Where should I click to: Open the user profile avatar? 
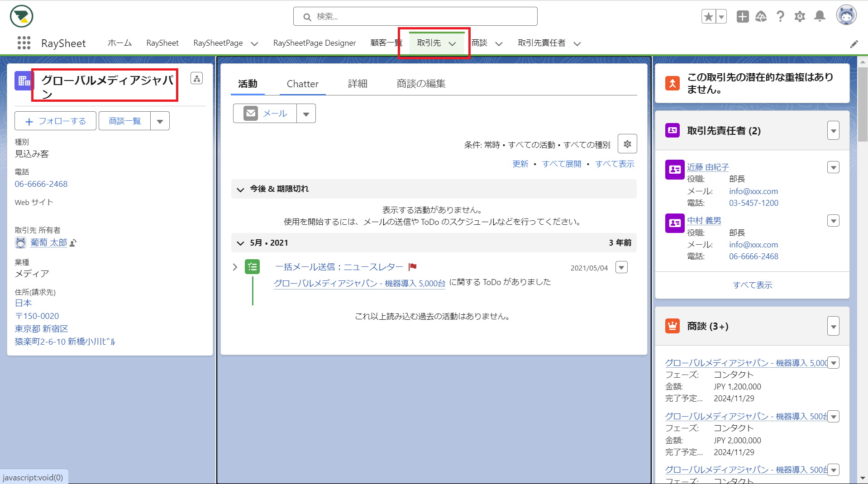pos(846,16)
